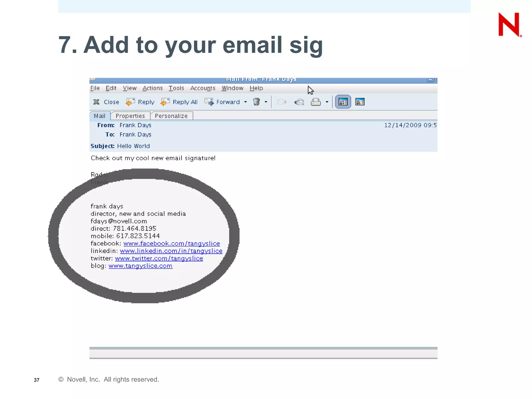This screenshot has height=399, width=532.
Task: Open the facebook.com/tangyslice link
Action: point(172,243)
